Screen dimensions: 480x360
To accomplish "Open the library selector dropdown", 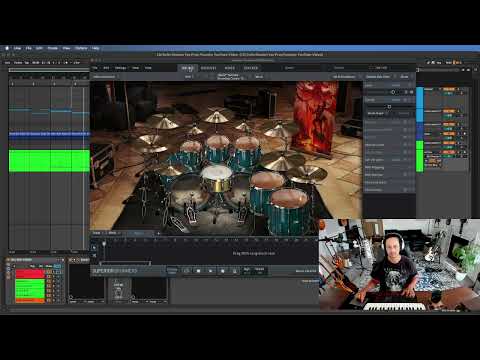I will (105, 77).
